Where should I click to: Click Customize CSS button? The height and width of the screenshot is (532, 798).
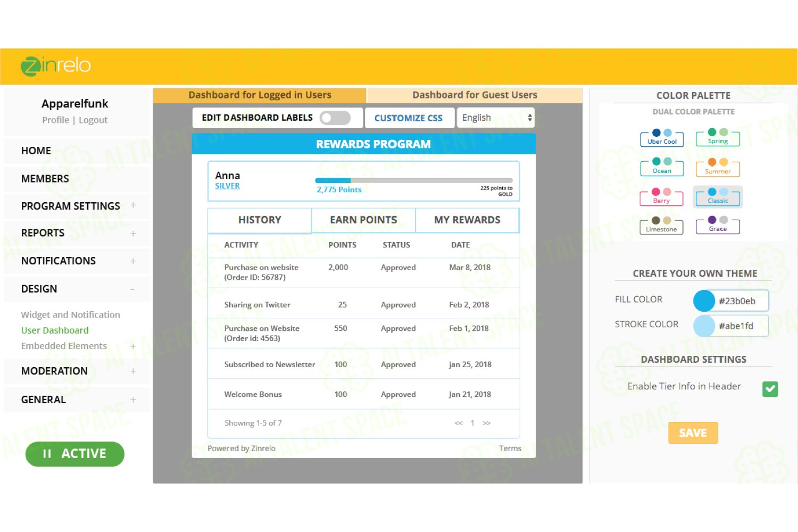tap(409, 118)
